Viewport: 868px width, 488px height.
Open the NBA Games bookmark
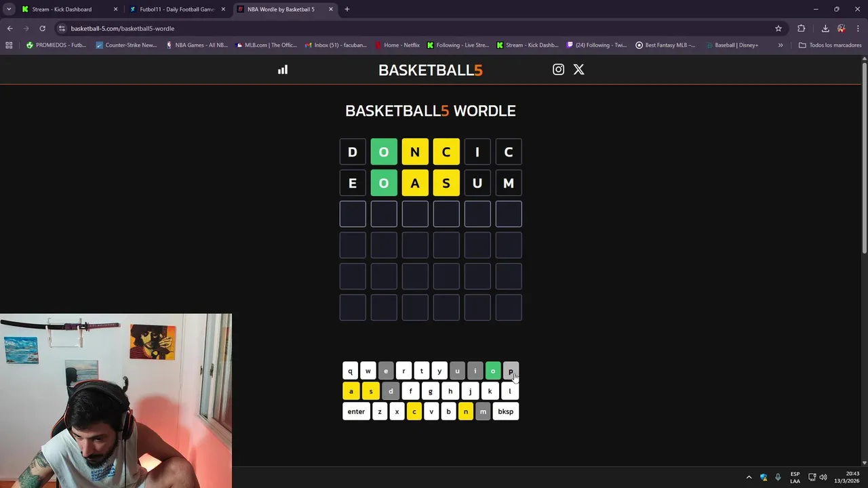[x=197, y=45]
